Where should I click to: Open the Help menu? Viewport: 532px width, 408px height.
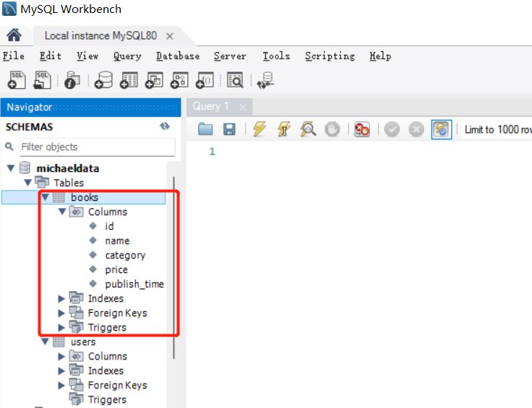point(380,56)
